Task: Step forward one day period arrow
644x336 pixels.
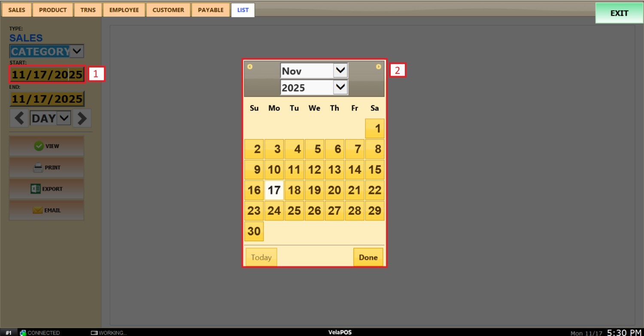Action: tap(82, 118)
